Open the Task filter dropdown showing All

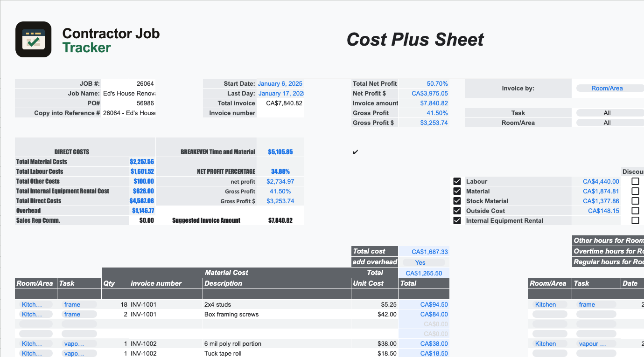610,113
